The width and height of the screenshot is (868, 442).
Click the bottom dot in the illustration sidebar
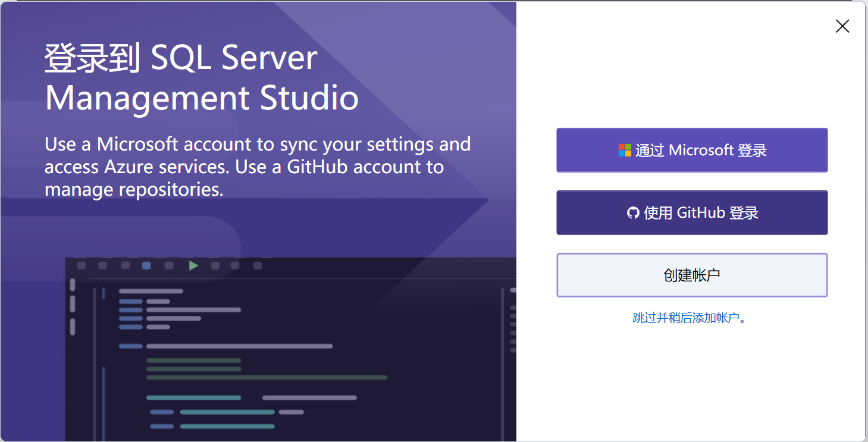(x=72, y=326)
